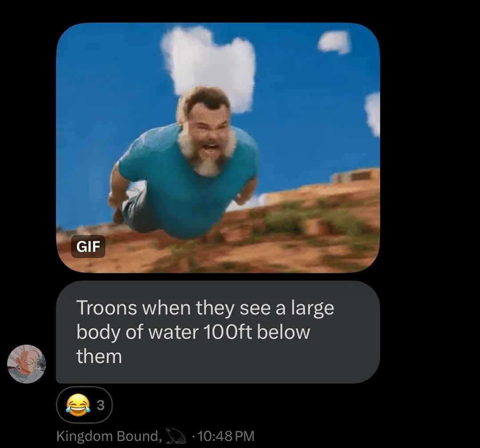Click the text '100ft' in the message

228,332
